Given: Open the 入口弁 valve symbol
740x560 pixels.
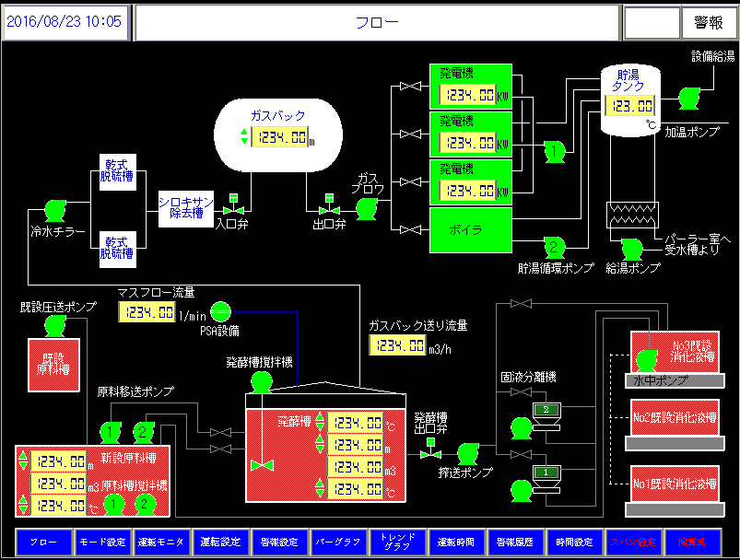Looking at the screenshot, I should click(233, 204).
